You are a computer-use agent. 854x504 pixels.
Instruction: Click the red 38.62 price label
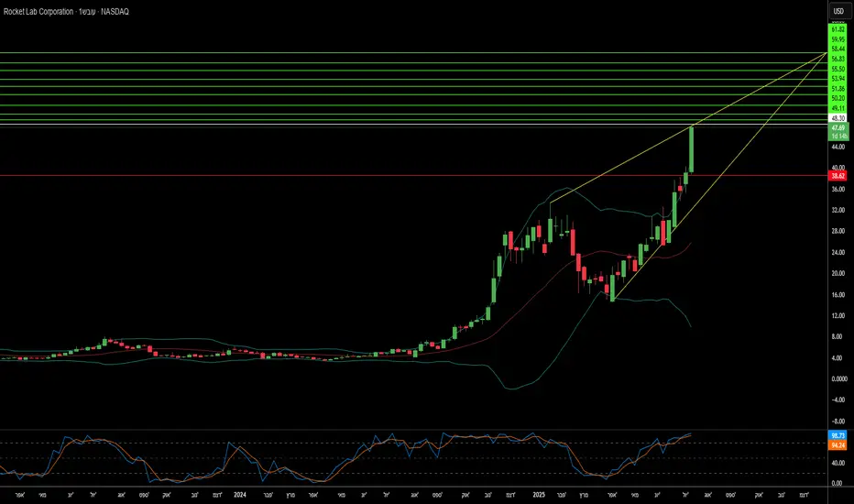coord(838,176)
